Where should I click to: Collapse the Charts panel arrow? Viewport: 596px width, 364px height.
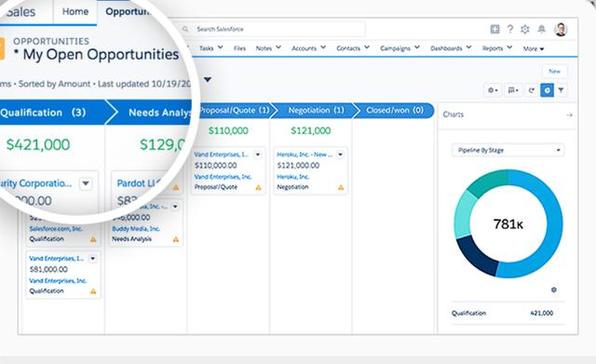tap(569, 115)
